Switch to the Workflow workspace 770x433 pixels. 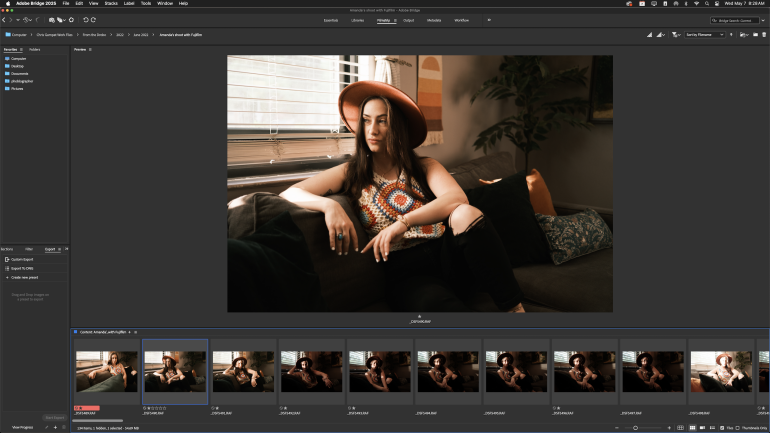[x=461, y=20]
